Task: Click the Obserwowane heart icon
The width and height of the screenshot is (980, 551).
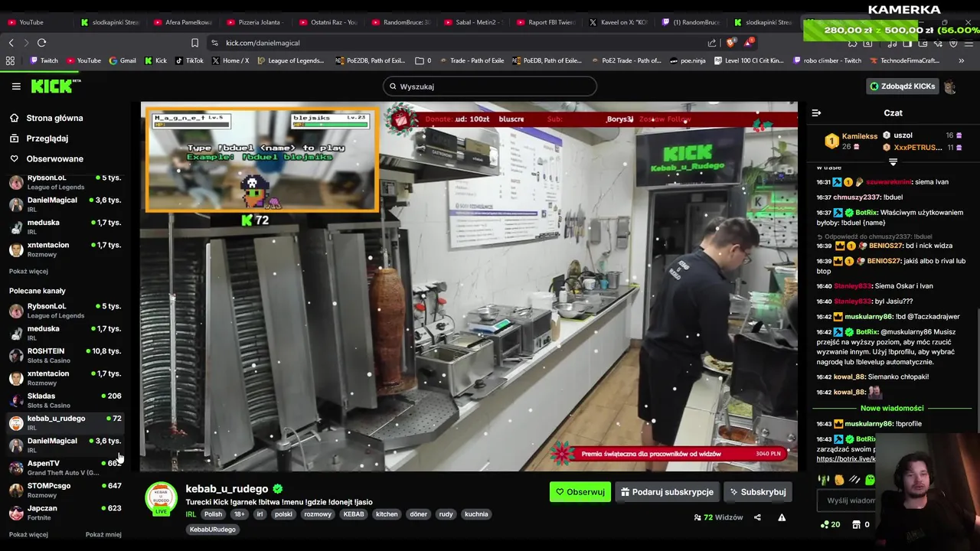Action: pos(14,158)
